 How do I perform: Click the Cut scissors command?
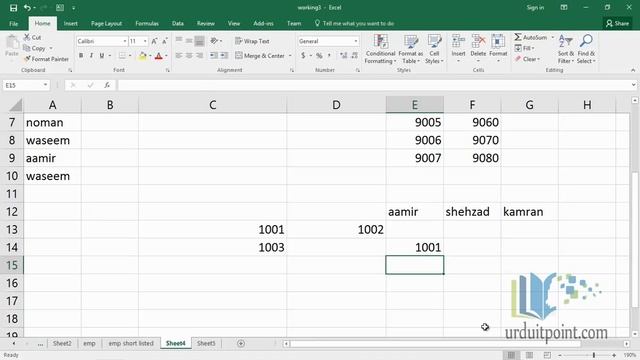32,37
